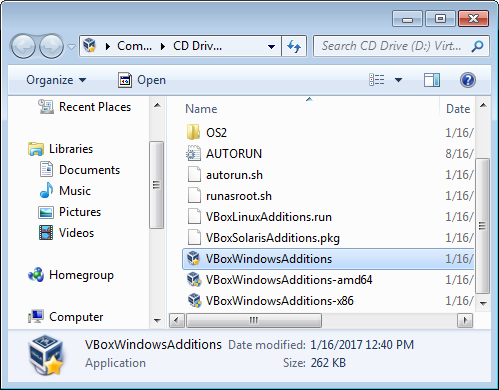Click the selected VBoxWindowsAdditions file icon
The height and width of the screenshot is (390, 499).
(193, 258)
